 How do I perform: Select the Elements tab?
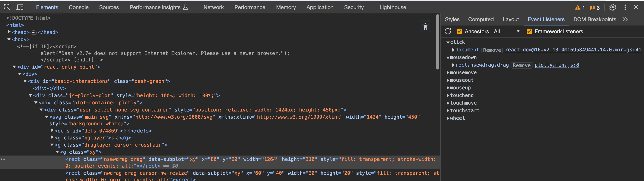47,7
